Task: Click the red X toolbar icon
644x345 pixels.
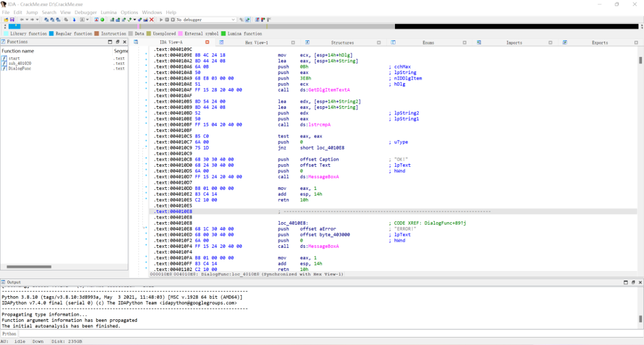Action: (152, 19)
